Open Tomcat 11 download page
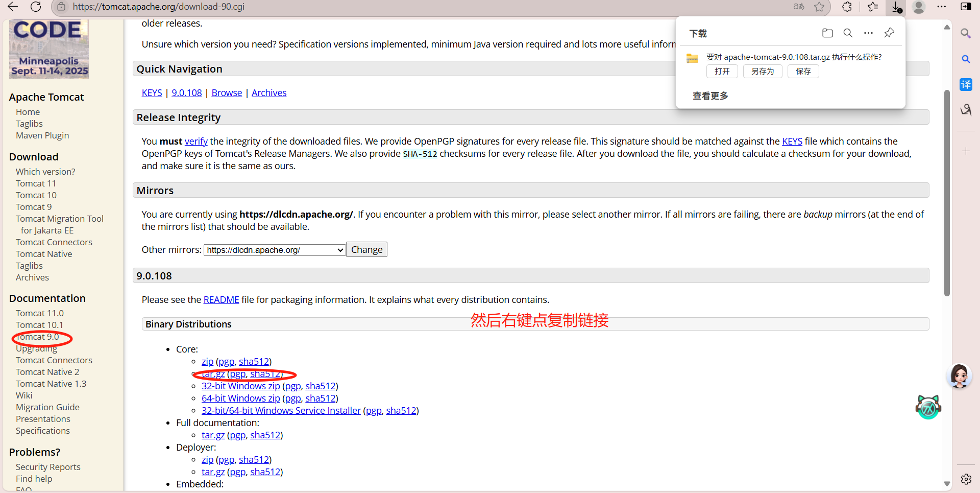 click(36, 183)
